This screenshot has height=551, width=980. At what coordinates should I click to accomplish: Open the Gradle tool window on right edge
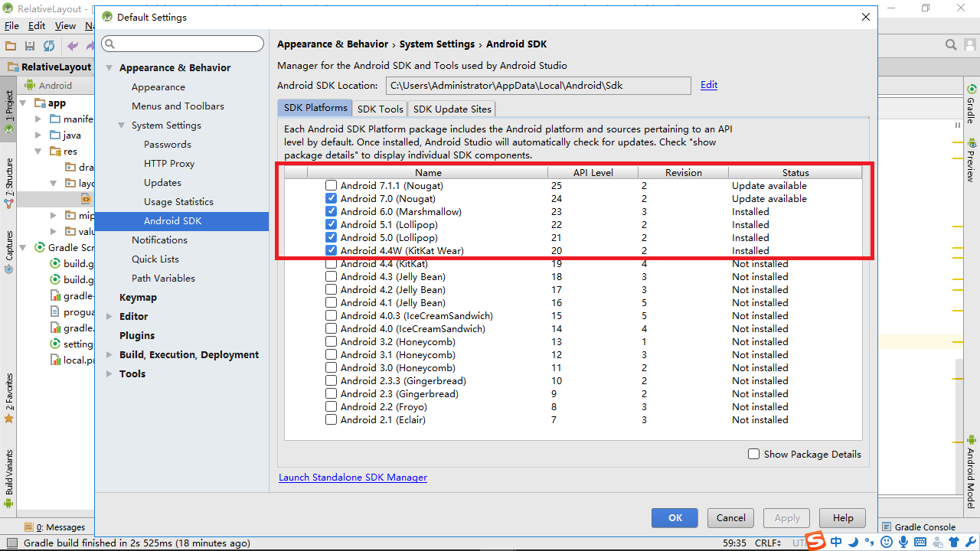(x=971, y=103)
